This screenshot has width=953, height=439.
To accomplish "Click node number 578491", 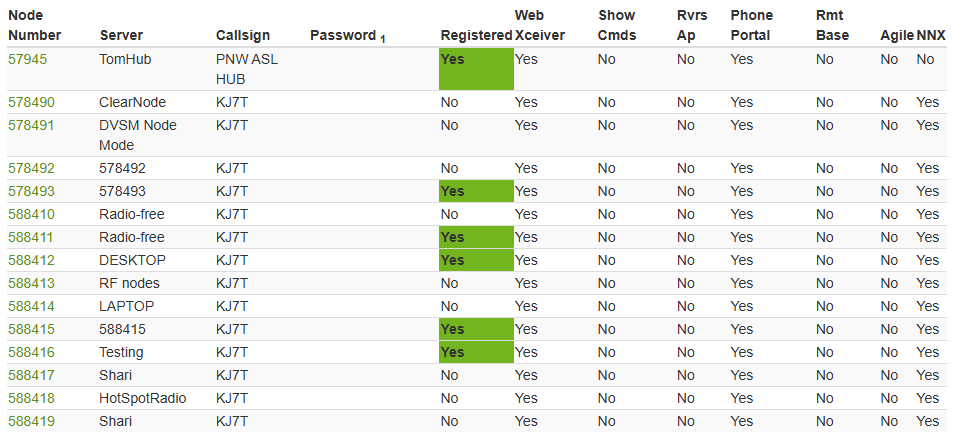I will click(x=31, y=125).
